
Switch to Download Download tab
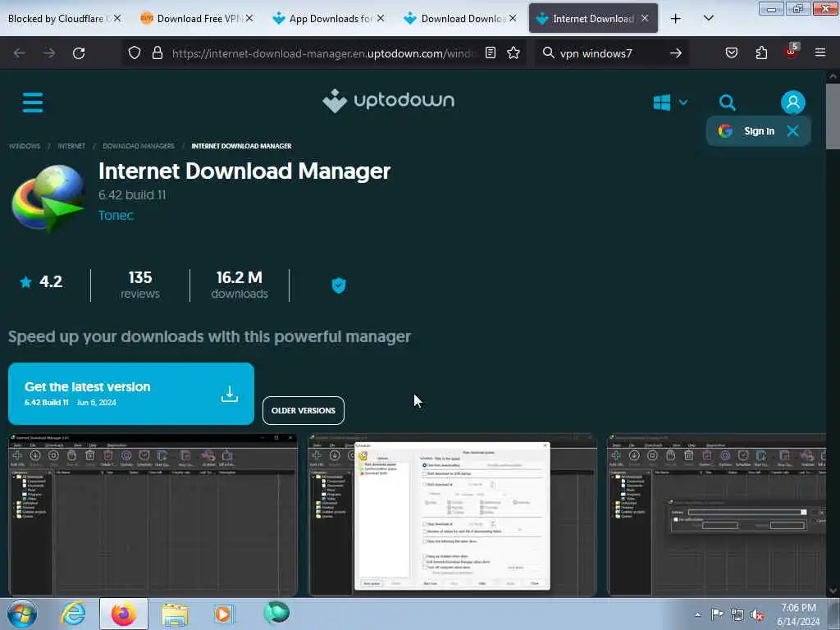tap(455, 19)
